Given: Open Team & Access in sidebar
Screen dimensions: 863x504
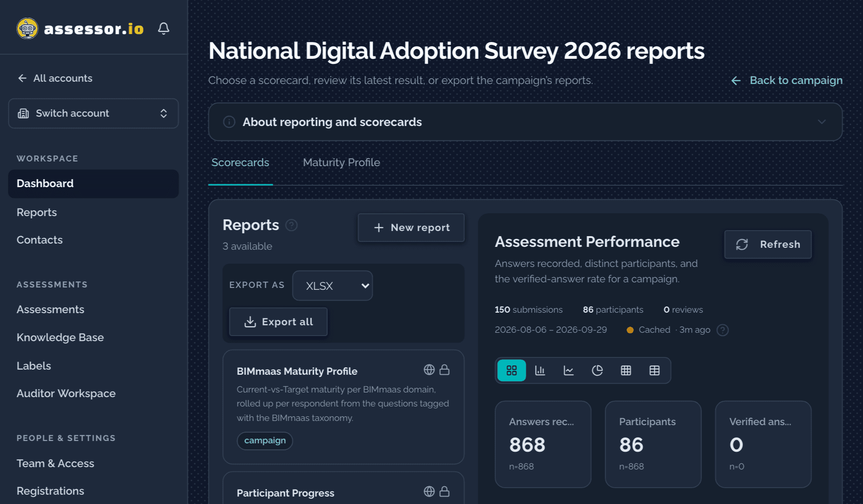Looking at the screenshot, I should coord(56,463).
